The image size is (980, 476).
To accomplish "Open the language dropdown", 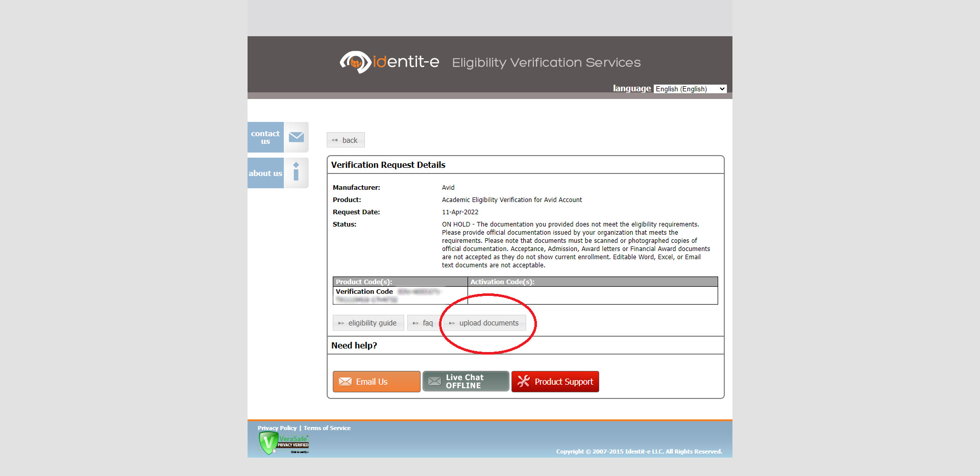I will 690,89.
